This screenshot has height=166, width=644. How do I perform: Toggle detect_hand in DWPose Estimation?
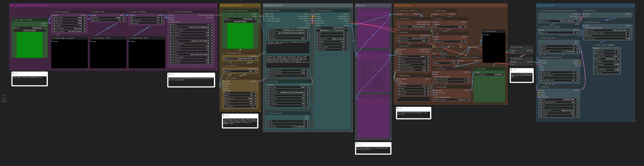tap(70, 18)
